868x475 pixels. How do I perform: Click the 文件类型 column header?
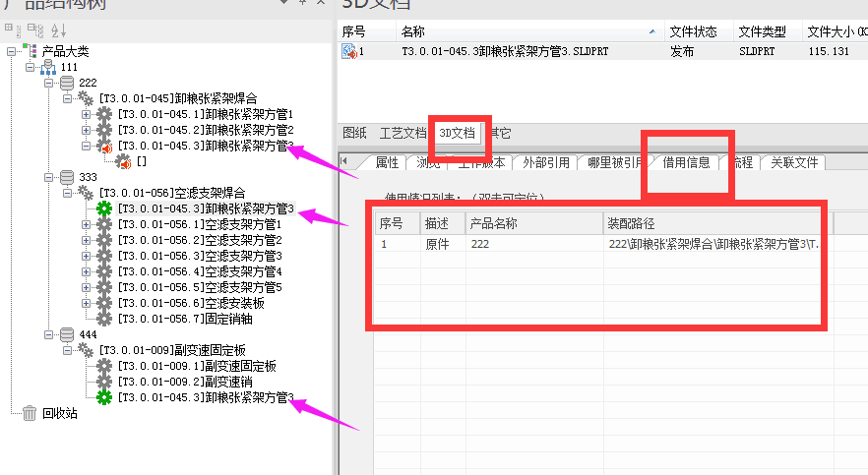(768, 31)
